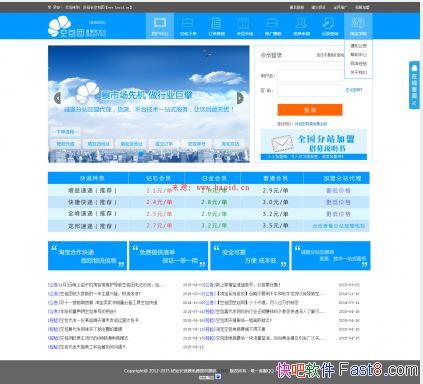Screen dimensions: 423x384
Task: Click the 钻石会员 table header
Action: click(158, 178)
